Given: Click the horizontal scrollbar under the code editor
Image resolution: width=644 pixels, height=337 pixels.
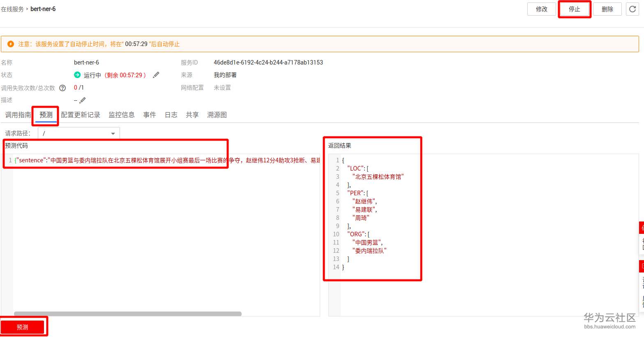Looking at the screenshot, I should tap(128, 314).
